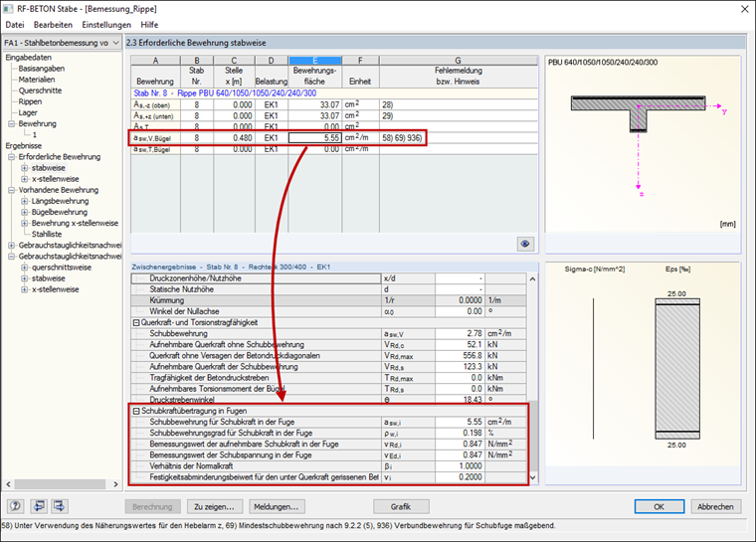Image resolution: width=756 pixels, height=542 pixels.
Task: Open the Hilfe menu
Action: tap(149, 25)
